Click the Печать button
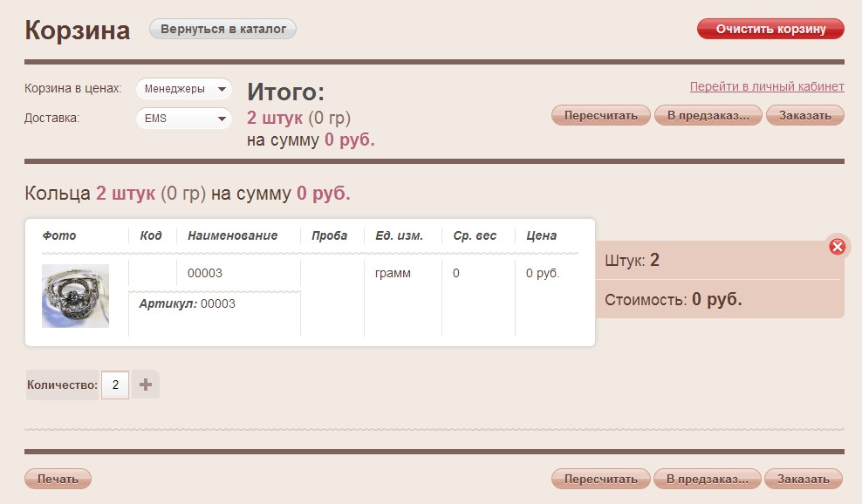The image size is (862, 504). point(58,479)
